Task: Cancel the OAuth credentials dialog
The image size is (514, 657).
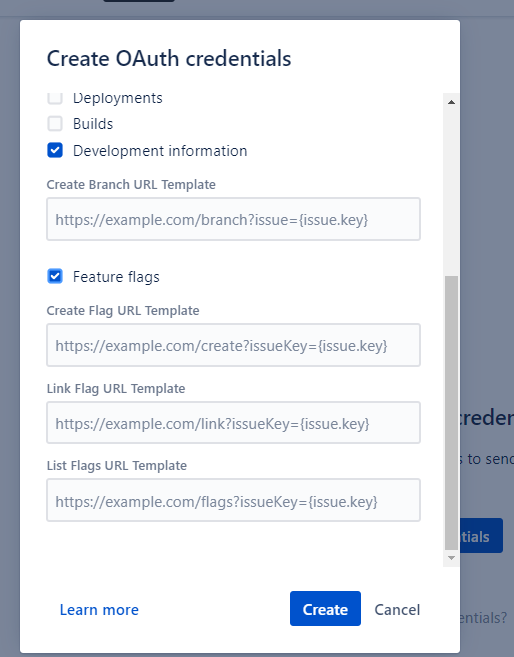Action: click(x=397, y=610)
